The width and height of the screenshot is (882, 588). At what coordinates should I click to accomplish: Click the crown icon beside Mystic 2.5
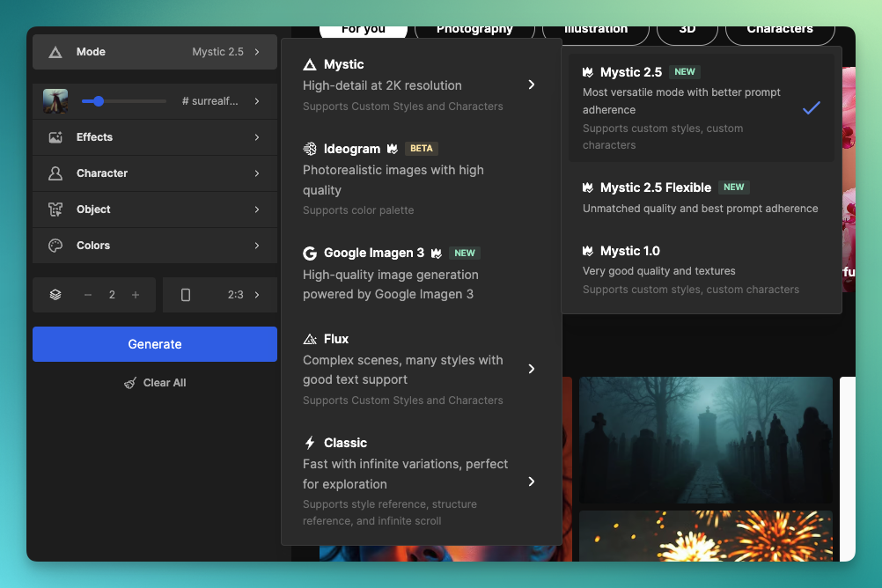588,72
